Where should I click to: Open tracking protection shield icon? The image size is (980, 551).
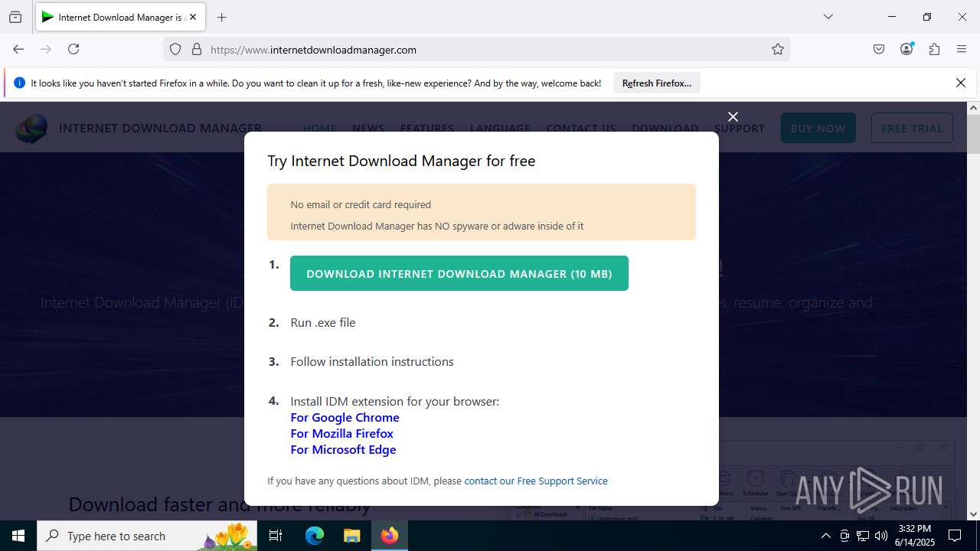click(x=175, y=49)
